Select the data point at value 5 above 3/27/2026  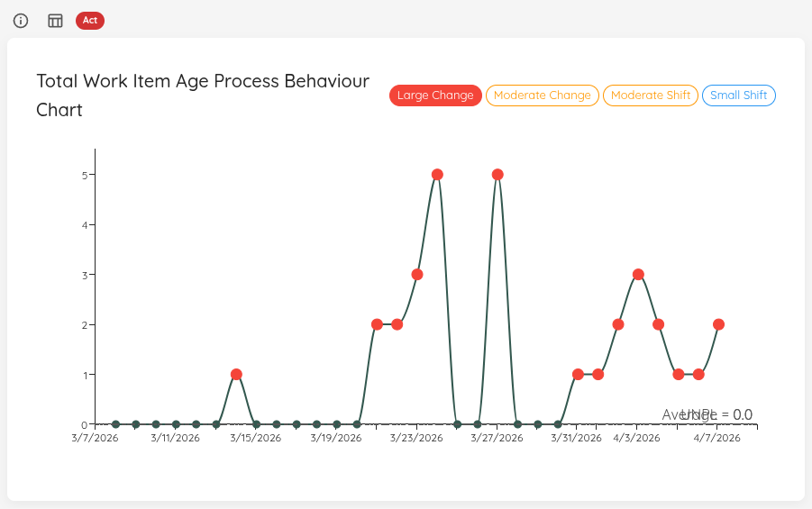pyautogui.click(x=497, y=175)
